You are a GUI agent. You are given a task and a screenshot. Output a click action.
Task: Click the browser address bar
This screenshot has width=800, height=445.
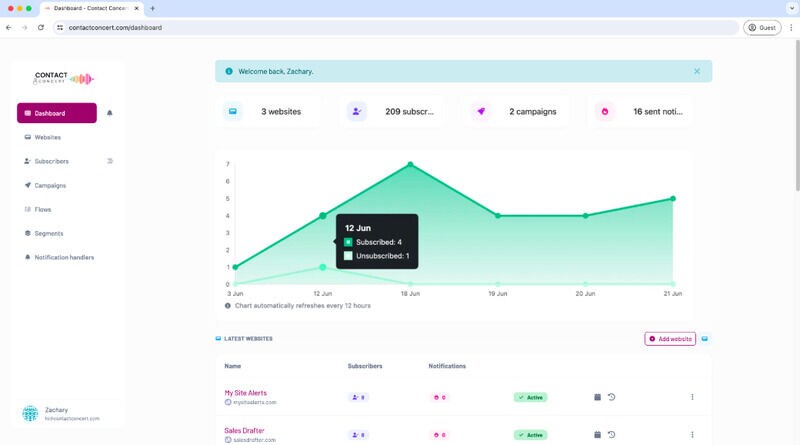coord(400,27)
